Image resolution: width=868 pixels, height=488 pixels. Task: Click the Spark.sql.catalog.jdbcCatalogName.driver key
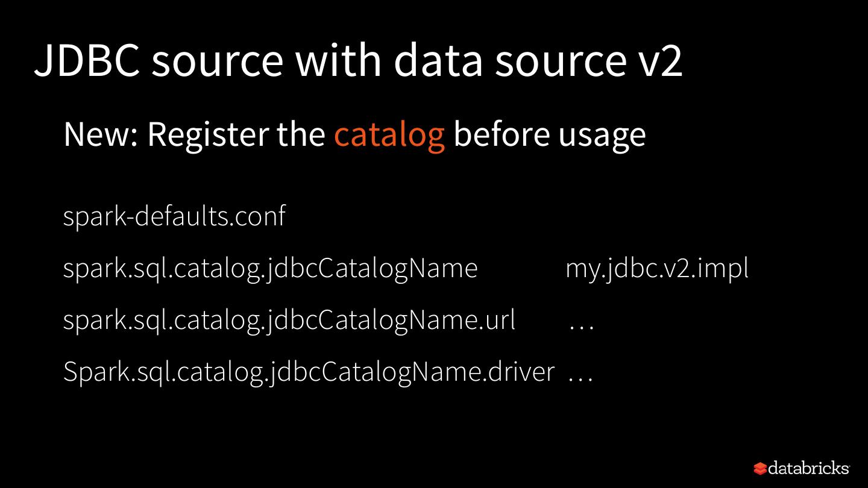pos(309,372)
